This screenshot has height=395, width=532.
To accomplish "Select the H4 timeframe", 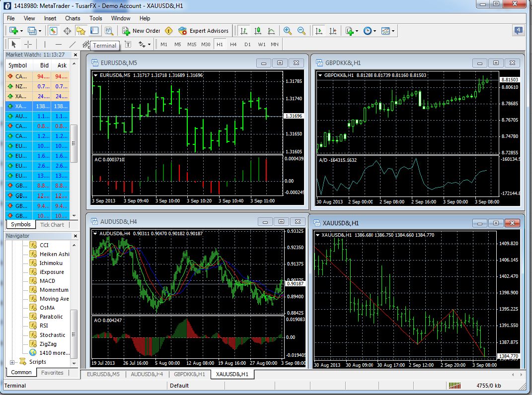I will 233,44.
